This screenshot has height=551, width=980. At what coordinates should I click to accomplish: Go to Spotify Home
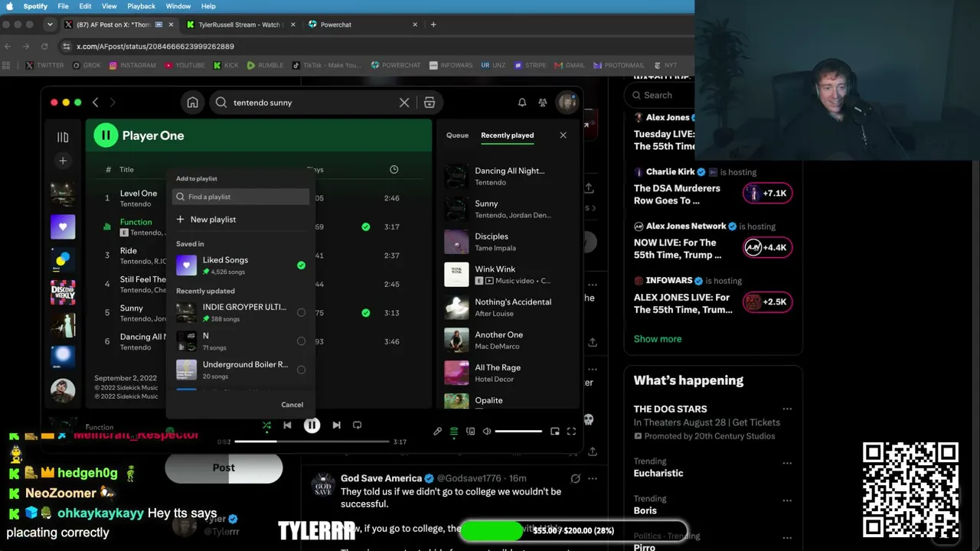193,103
